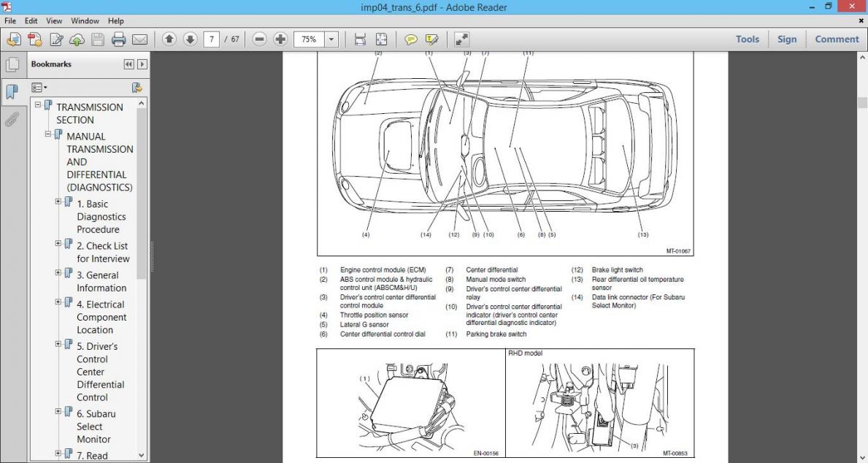Click the Sign pane link
The width and height of the screenshot is (868, 463).
pyautogui.click(x=787, y=39)
